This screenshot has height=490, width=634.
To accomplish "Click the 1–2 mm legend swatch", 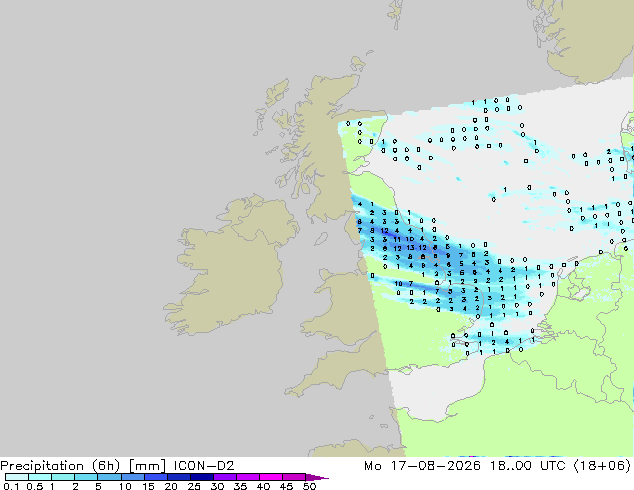I will click(x=63, y=477).
